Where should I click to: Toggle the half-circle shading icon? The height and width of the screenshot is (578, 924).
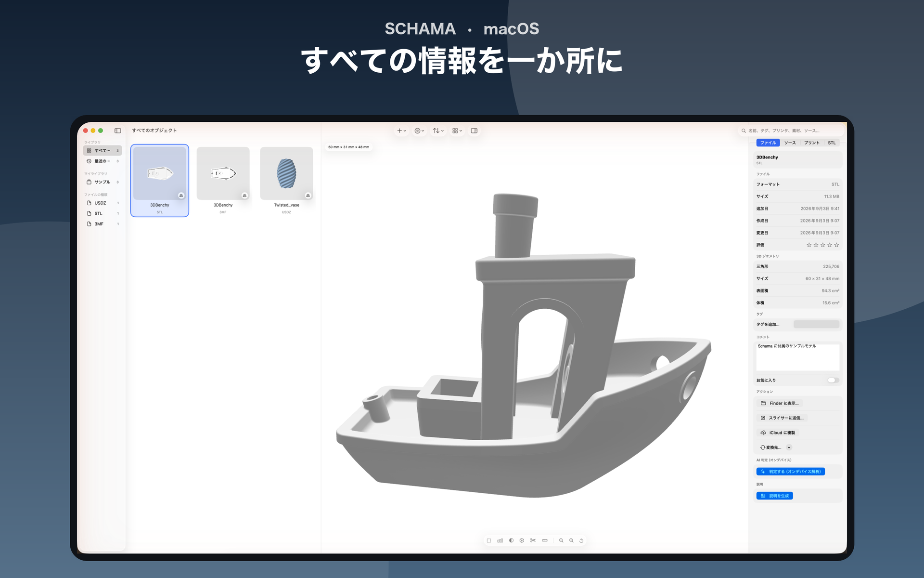pyautogui.click(x=511, y=541)
